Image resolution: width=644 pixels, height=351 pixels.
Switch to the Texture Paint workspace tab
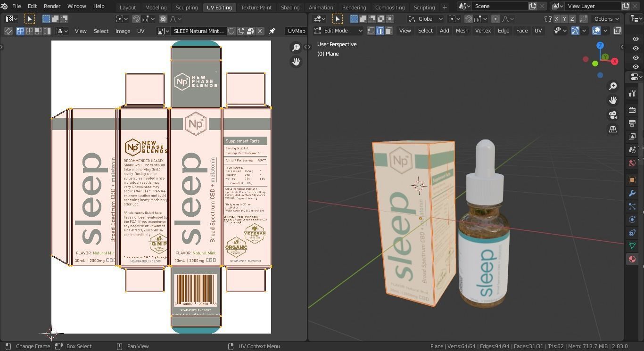coord(256,7)
